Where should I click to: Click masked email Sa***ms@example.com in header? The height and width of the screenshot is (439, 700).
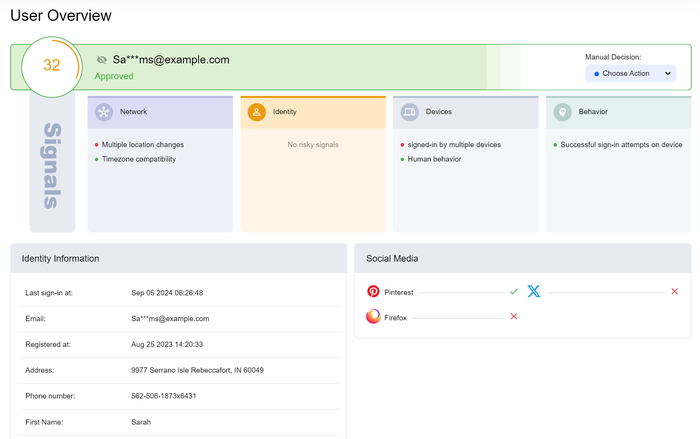(171, 59)
